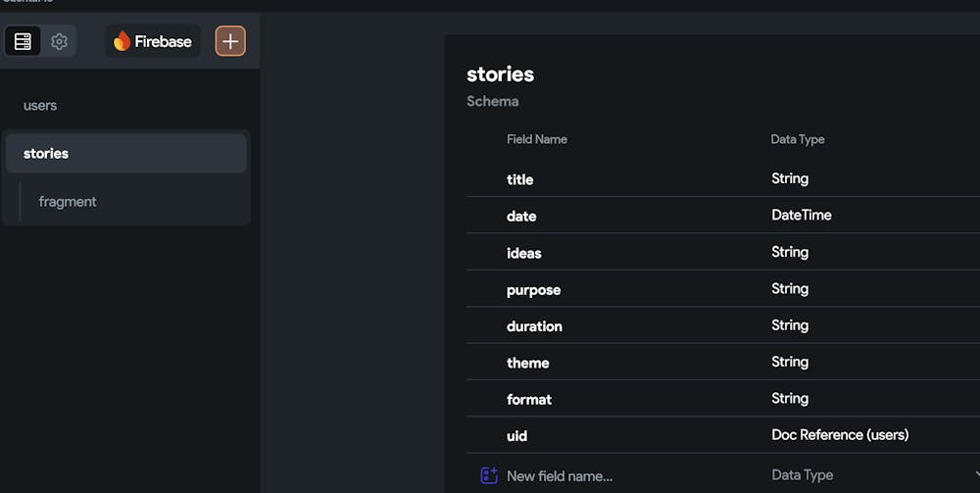Screen dimensions: 980x493
Task: Select the format field name
Action: (529, 399)
